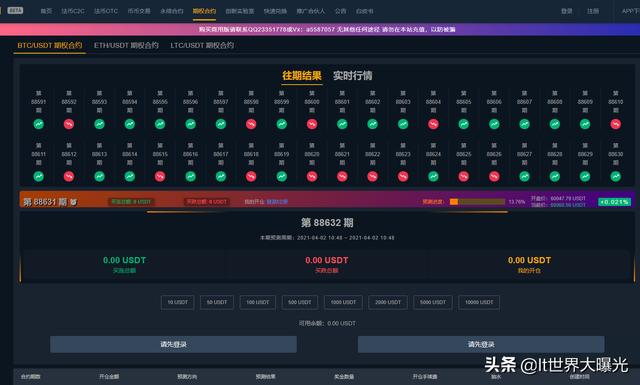The image size is (640, 385).
Task: Click the green up icon for period 88605
Action: tap(464, 124)
